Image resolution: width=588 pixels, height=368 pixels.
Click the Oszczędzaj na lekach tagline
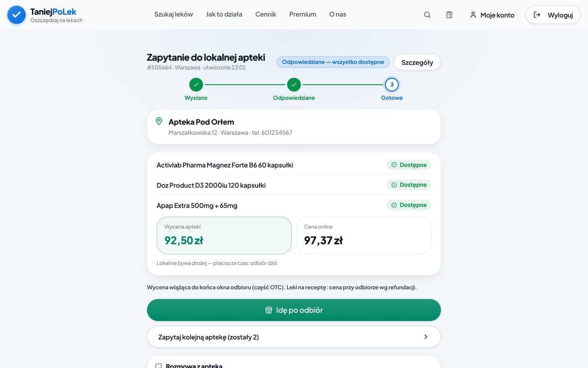[x=56, y=20]
